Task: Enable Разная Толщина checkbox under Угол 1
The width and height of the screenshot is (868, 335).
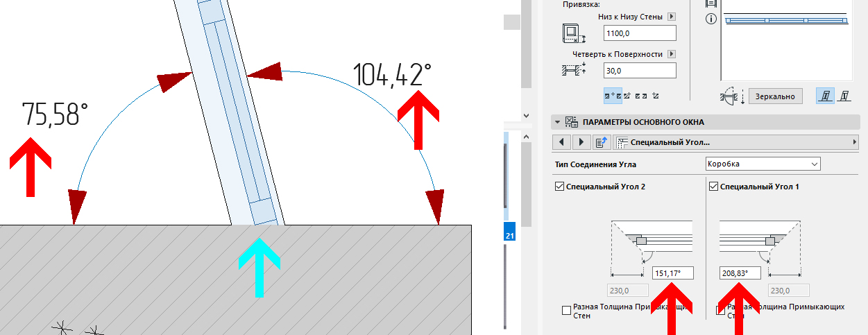Action: [x=720, y=311]
